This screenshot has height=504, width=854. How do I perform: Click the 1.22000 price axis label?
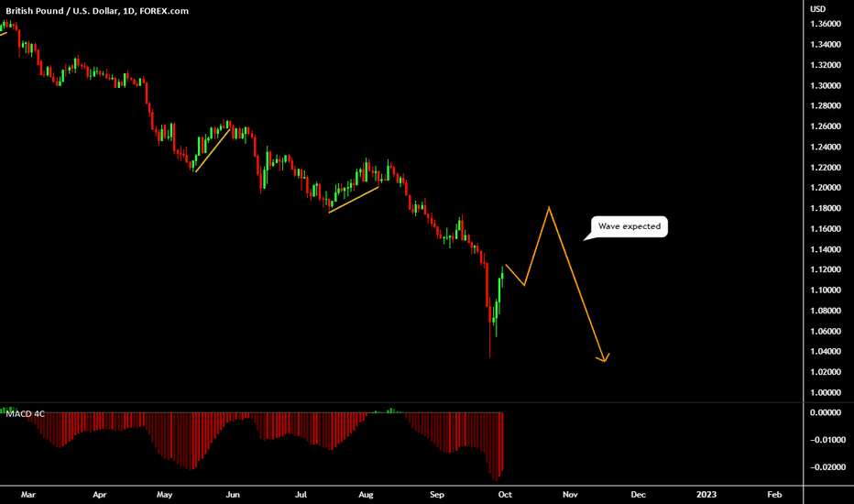click(825, 168)
